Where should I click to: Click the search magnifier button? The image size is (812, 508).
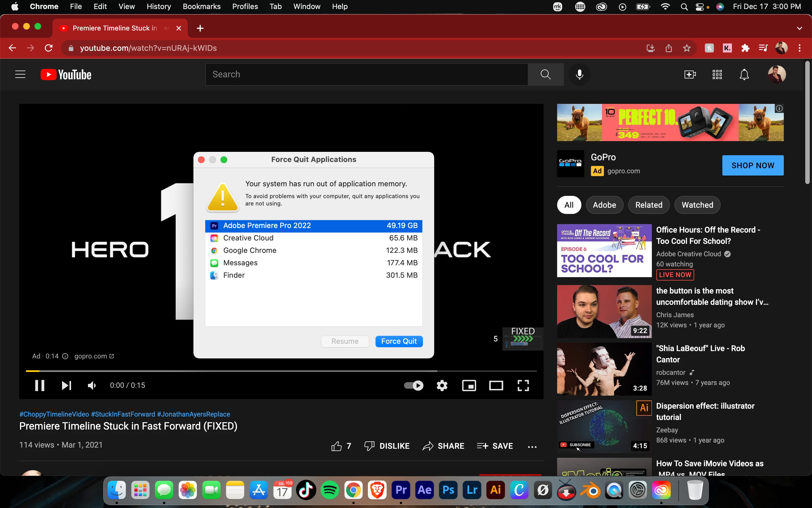point(546,75)
